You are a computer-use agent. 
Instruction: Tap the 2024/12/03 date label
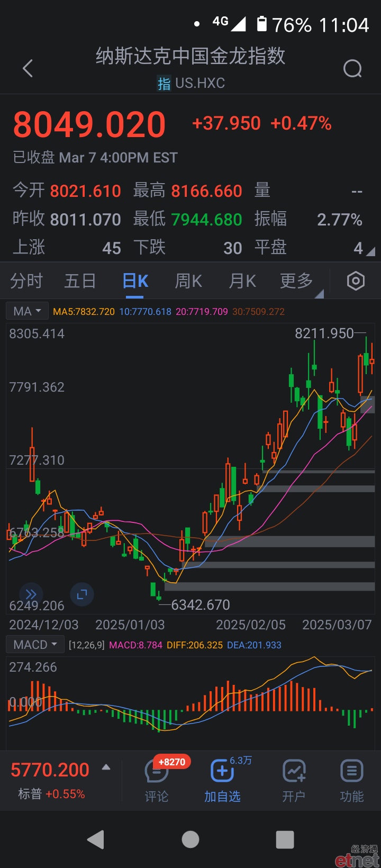44,625
